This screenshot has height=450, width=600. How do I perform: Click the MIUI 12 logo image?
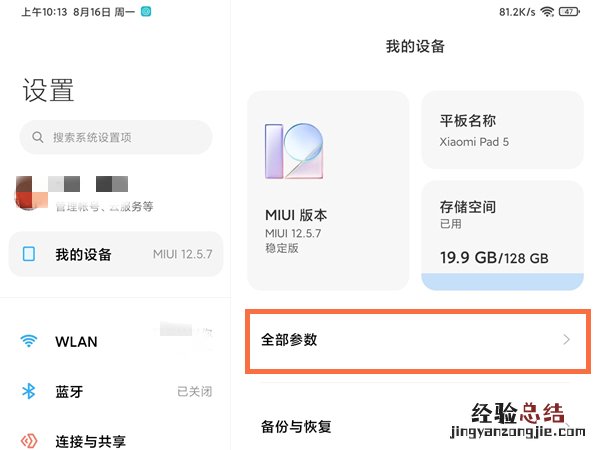(x=293, y=152)
